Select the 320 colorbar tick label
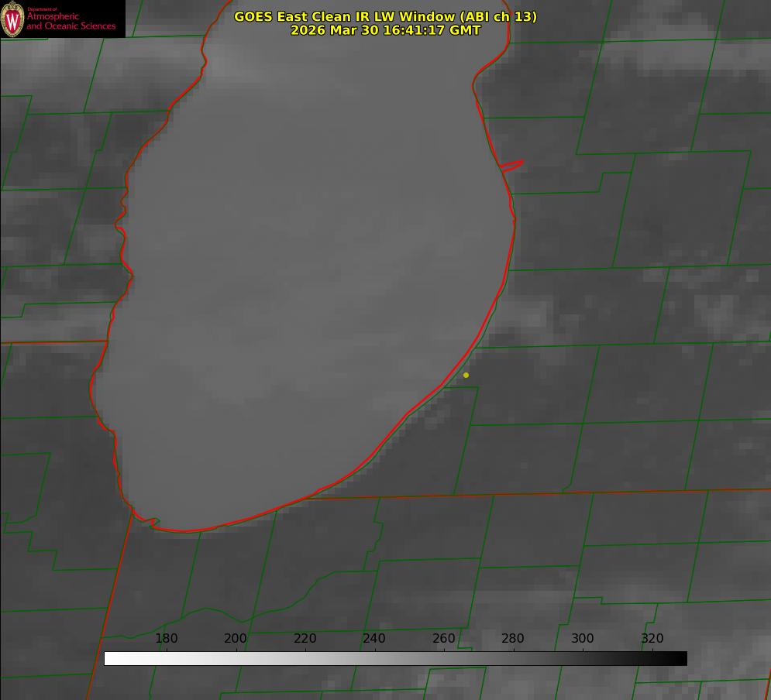The image size is (771, 700). [652, 638]
